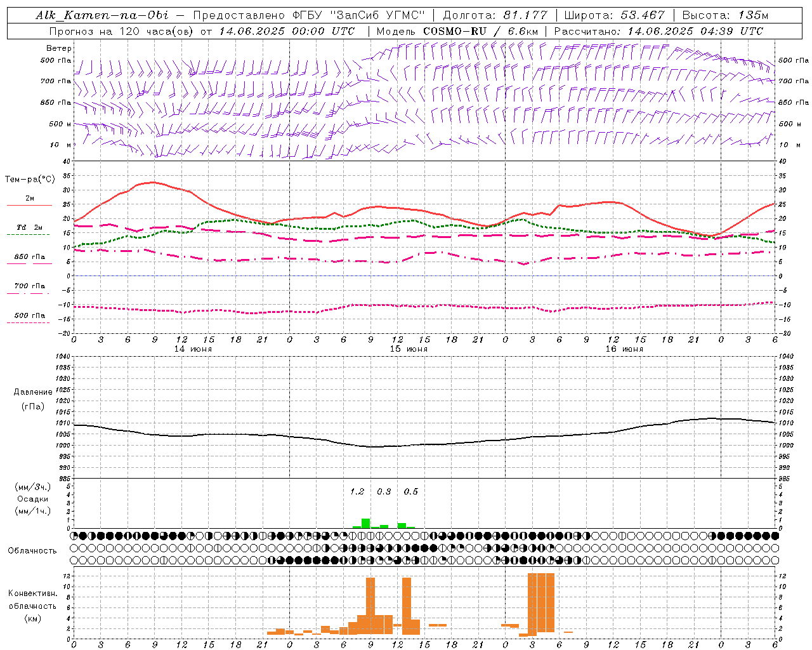The width and height of the screenshot is (812, 650).
Task: Click the Долгота: 81.177 value
Action: [495, 15]
